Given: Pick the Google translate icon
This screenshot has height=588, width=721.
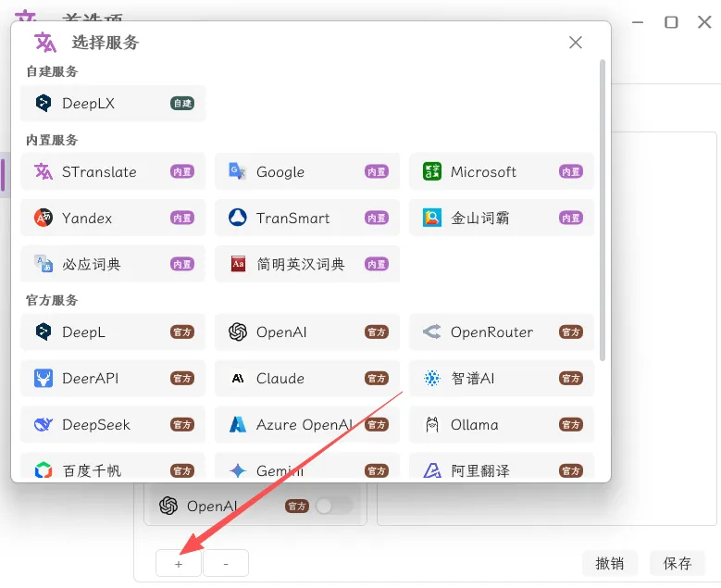Looking at the screenshot, I should [x=238, y=171].
